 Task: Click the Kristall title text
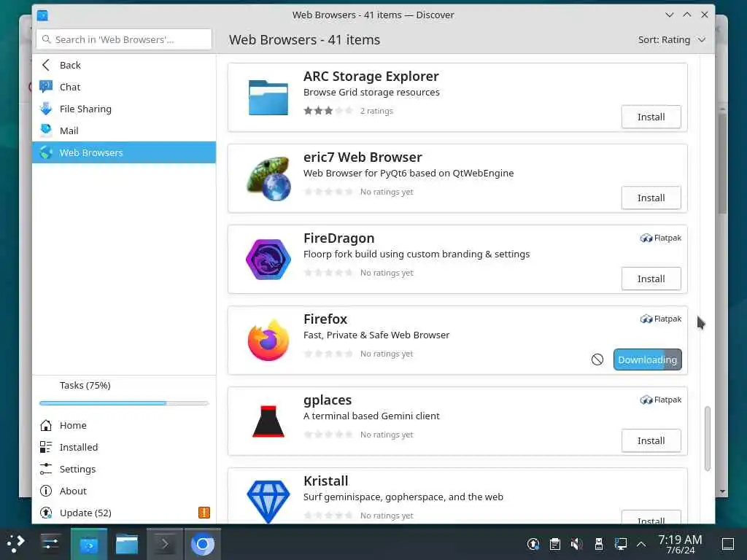(326, 481)
